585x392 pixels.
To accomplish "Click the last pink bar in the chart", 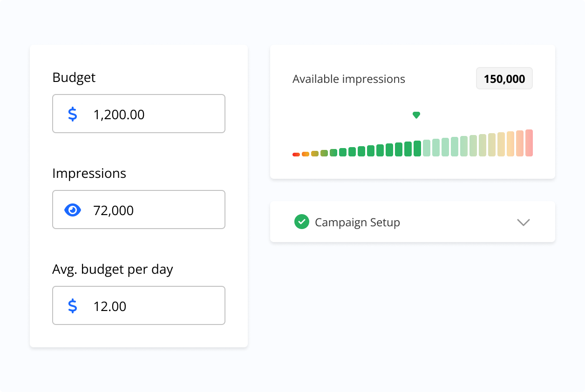I will [529, 143].
